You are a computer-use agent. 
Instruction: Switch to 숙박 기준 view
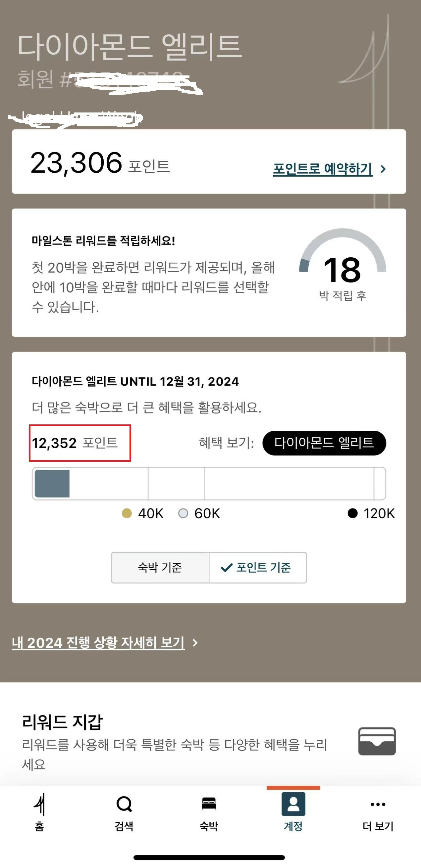pyautogui.click(x=160, y=567)
